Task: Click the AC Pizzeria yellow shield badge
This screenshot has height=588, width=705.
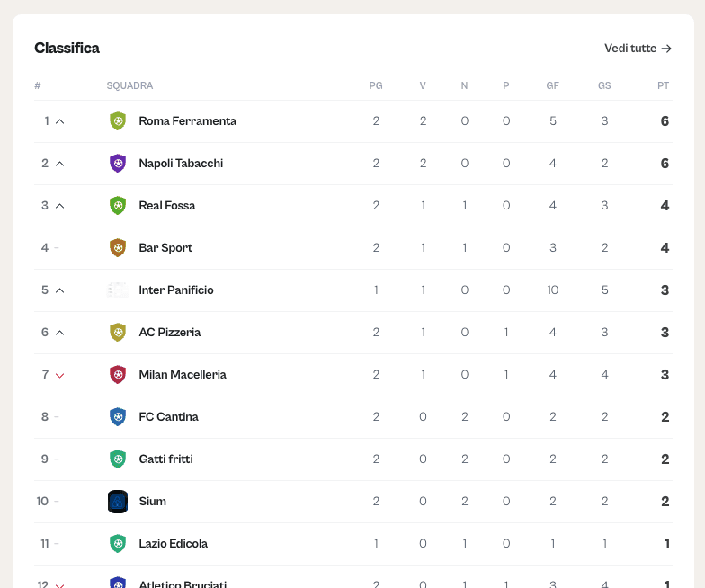Action: pos(118,333)
